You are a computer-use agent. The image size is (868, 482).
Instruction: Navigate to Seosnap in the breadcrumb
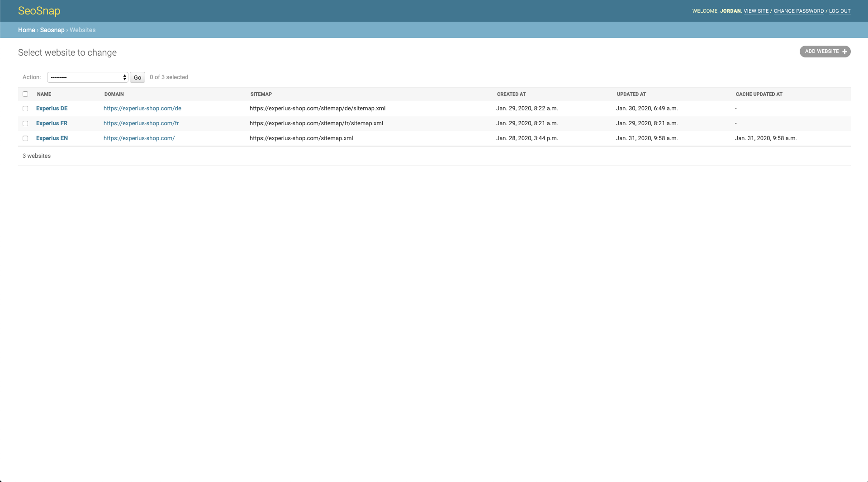[x=52, y=30]
